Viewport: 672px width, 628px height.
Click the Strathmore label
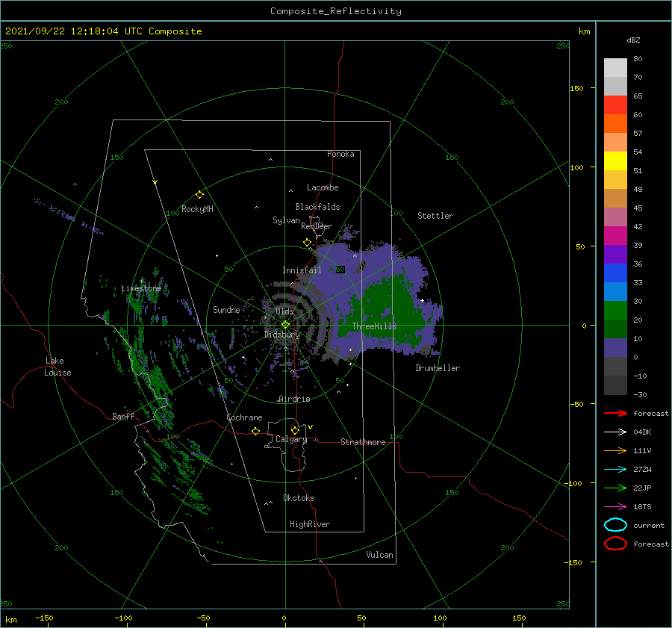(363, 442)
